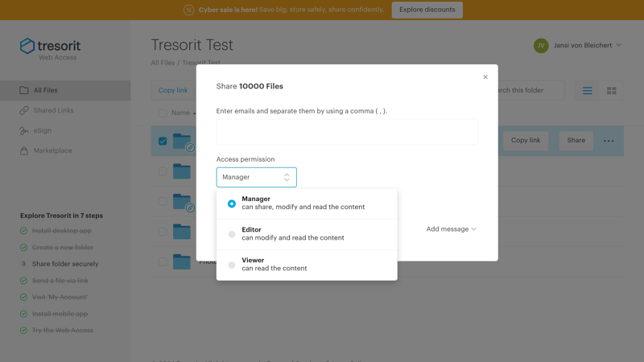Click the JV user avatar
Image resolution: width=644 pixels, height=362 pixels.
point(541,46)
